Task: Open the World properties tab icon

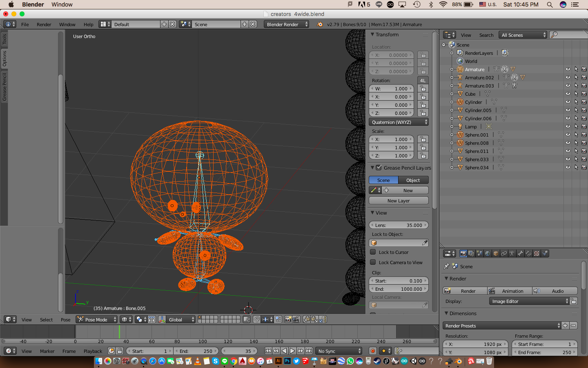Action: [488, 254]
